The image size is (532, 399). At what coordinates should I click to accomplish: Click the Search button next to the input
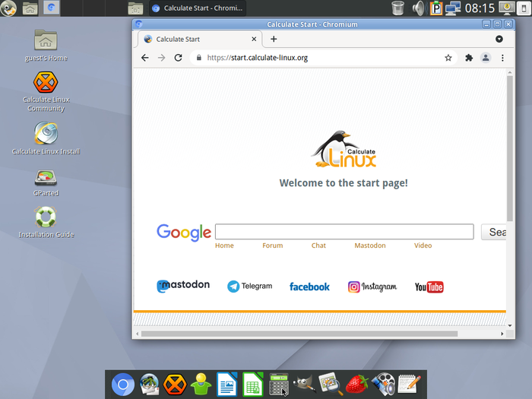(494, 232)
